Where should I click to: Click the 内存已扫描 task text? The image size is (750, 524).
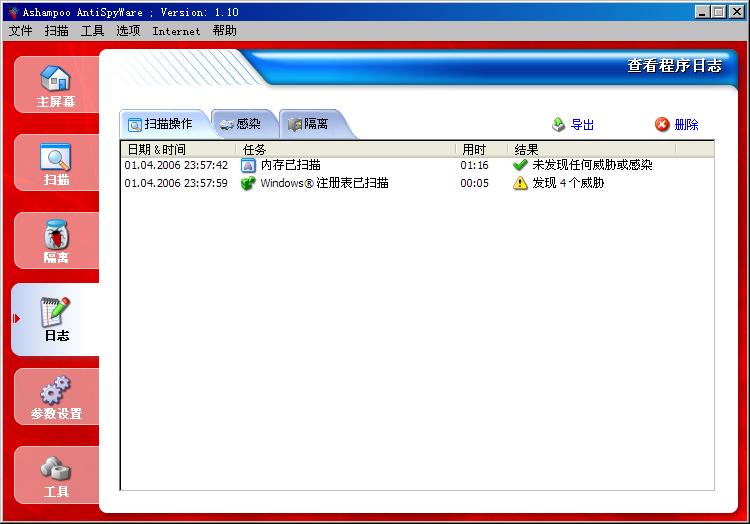coord(290,165)
